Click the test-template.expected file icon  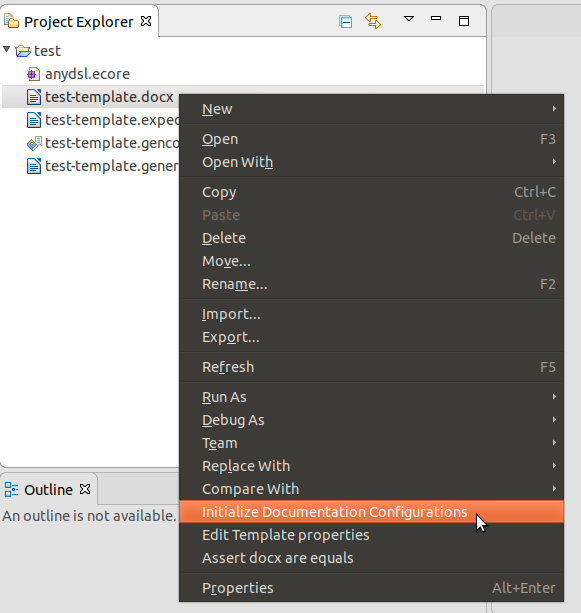click(34, 120)
